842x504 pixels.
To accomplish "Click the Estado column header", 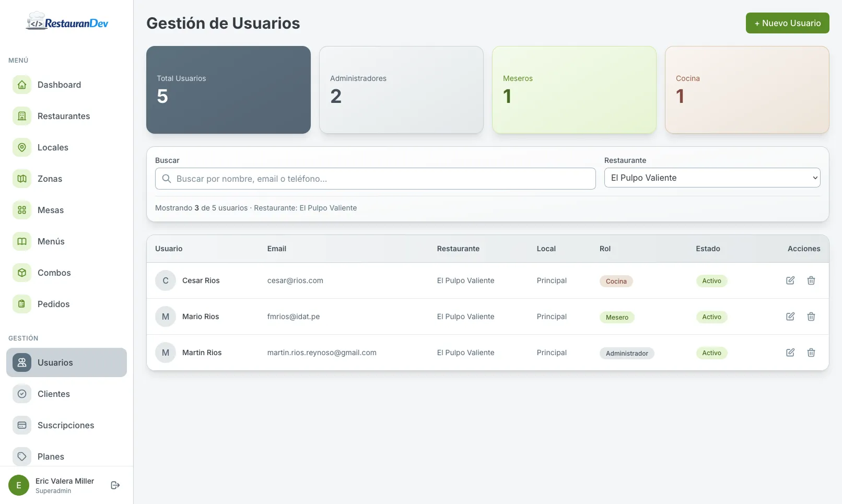I will [708, 249].
